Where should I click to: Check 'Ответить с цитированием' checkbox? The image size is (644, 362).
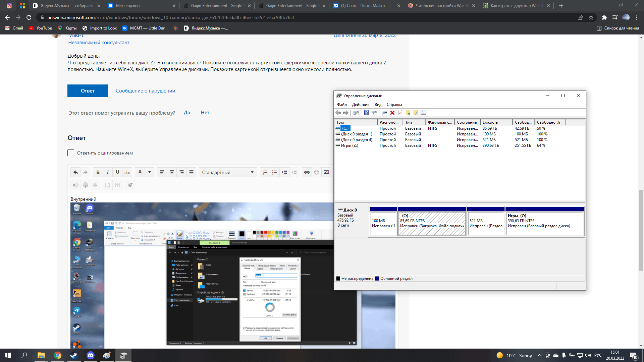point(71,153)
